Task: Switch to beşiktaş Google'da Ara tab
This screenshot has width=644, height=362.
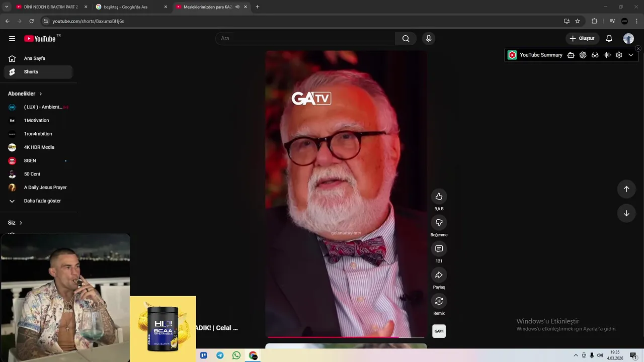Action: tap(131, 7)
